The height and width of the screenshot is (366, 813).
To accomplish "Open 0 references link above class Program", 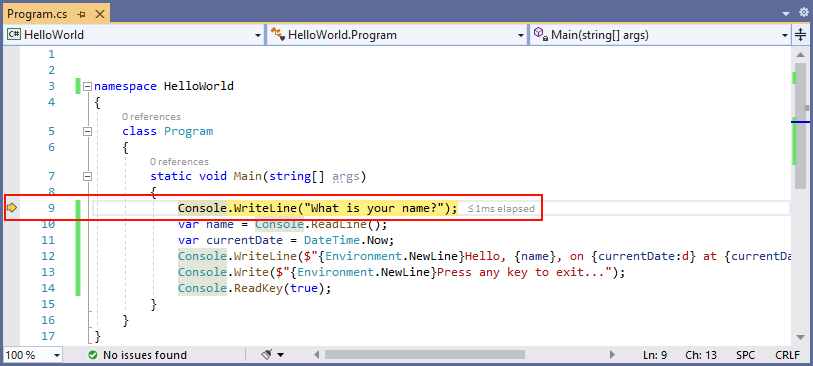I will click(x=151, y=117).
